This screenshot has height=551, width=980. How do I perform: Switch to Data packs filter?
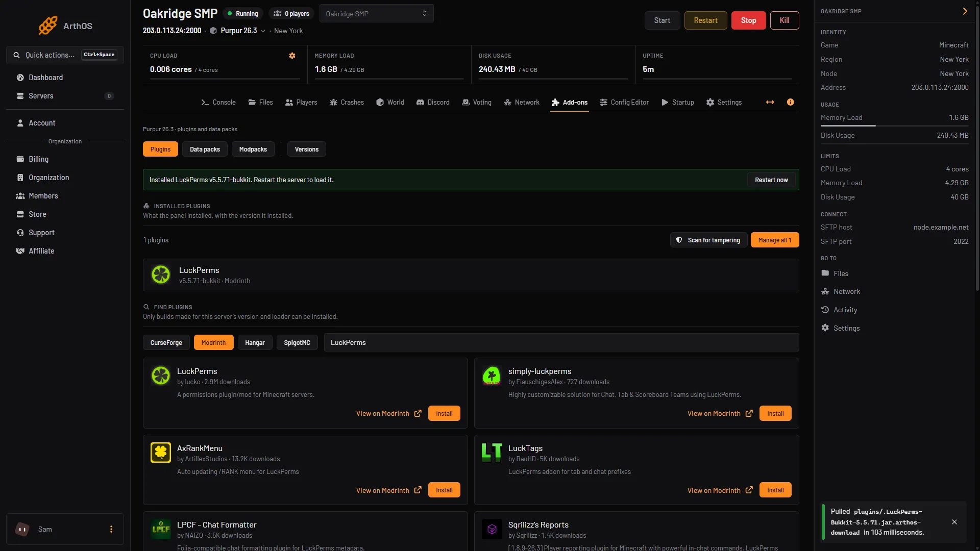click(x=205, y=149)
